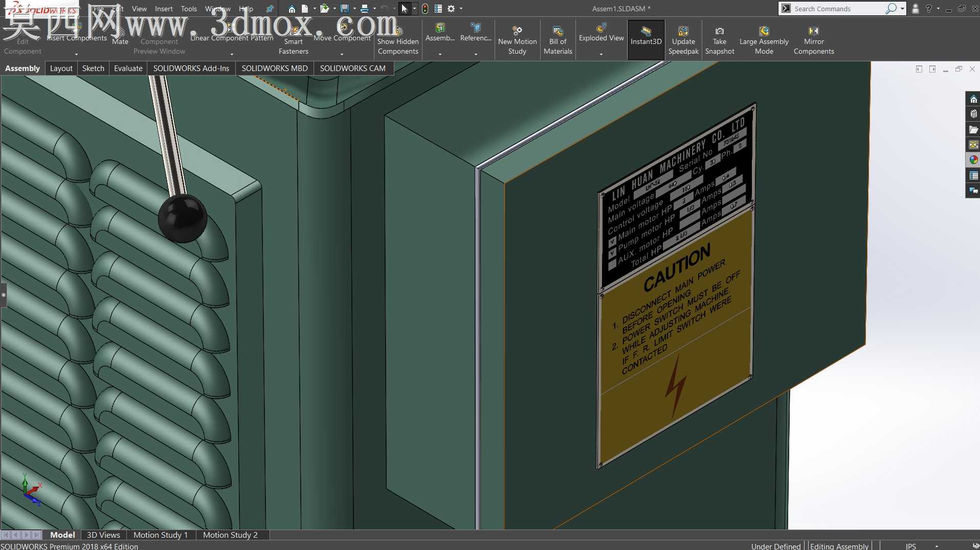Click Take Snapshot tool
Viewport: 980px width, 550px height.
click(x=720, y=40)
